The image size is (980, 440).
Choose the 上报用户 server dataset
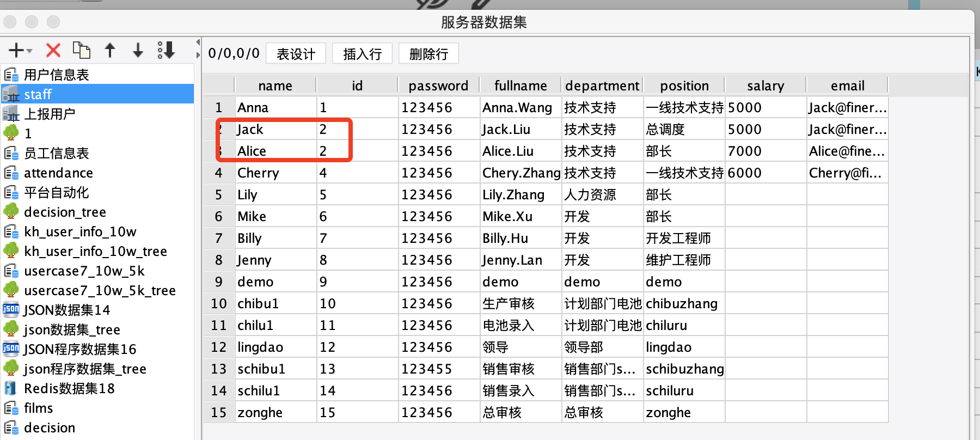click(x=50, y=114)
